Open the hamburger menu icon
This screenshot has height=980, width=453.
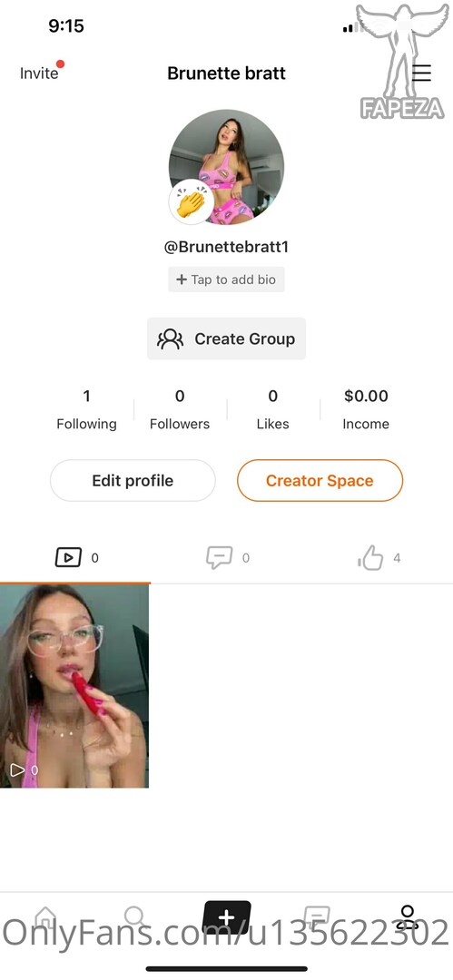coord(421,73)
